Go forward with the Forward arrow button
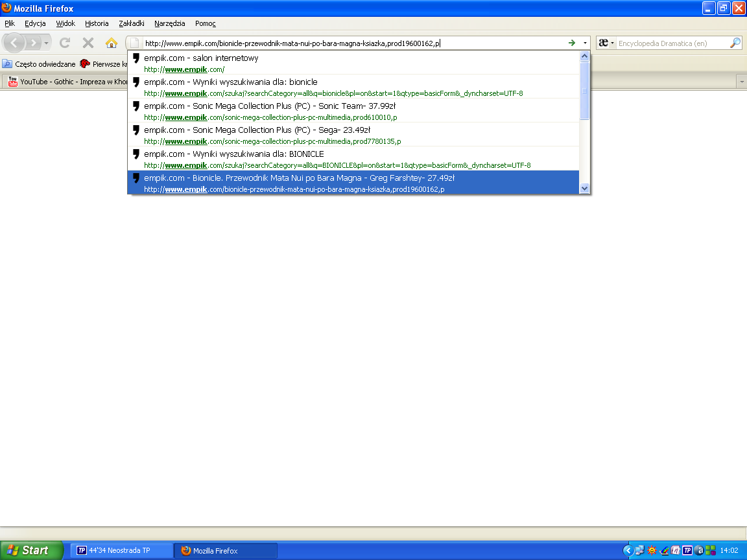747x560 pixels. point(33,43)
